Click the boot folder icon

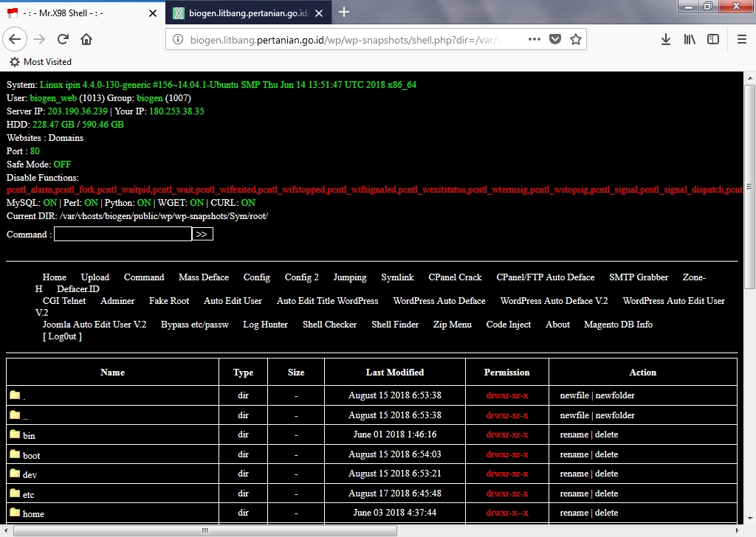click(x=15, y=454)
